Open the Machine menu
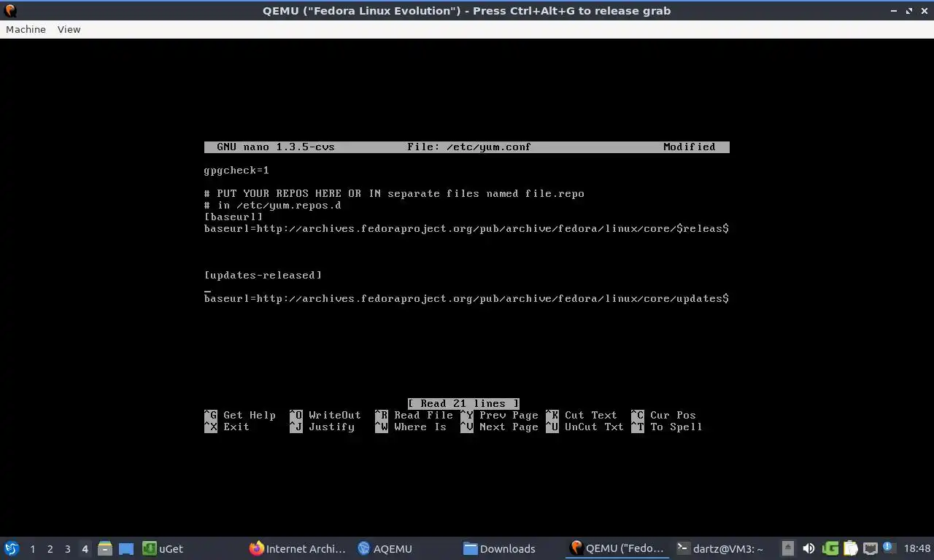The width and height of the screenshot is (934, 560). 26,29
